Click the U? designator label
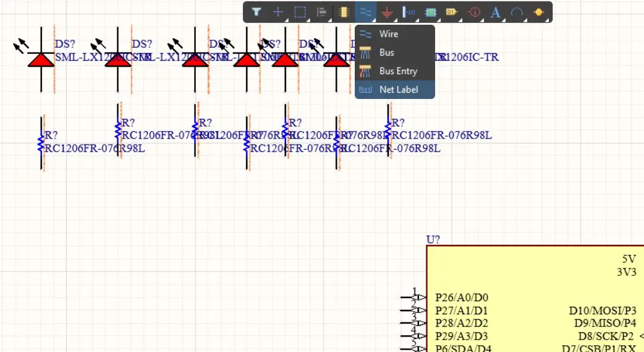 tap(433, 239)
